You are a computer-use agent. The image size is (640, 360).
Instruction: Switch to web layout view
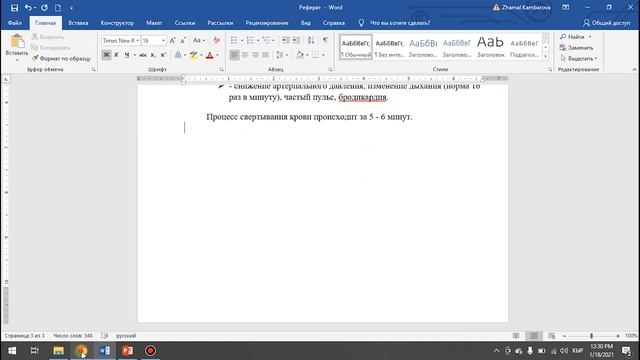pyautogui.click(x=551, y=336)
